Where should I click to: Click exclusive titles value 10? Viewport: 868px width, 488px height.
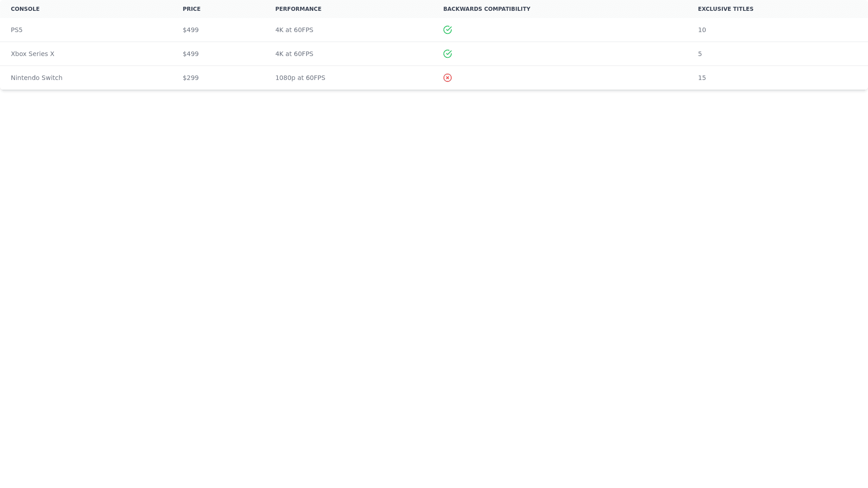[702, 30]
